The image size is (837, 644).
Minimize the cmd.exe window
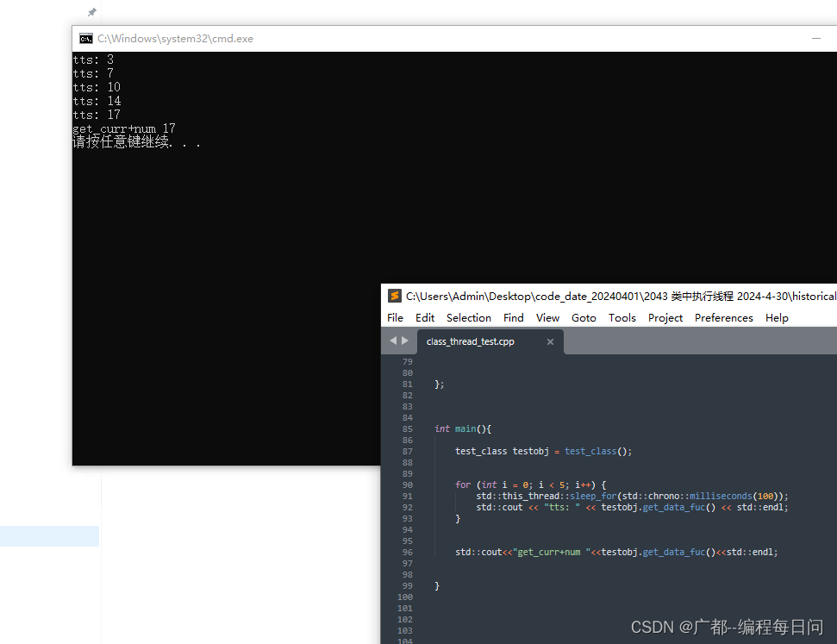pyautogui.click(x=816, y=39)
